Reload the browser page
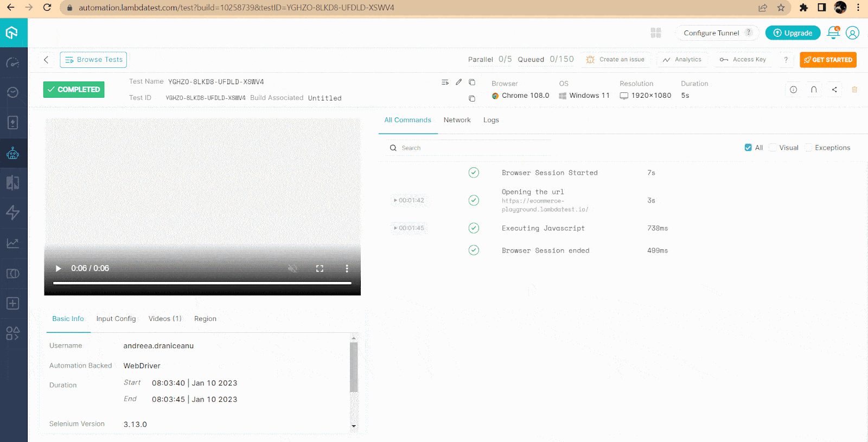 point(47,8)
